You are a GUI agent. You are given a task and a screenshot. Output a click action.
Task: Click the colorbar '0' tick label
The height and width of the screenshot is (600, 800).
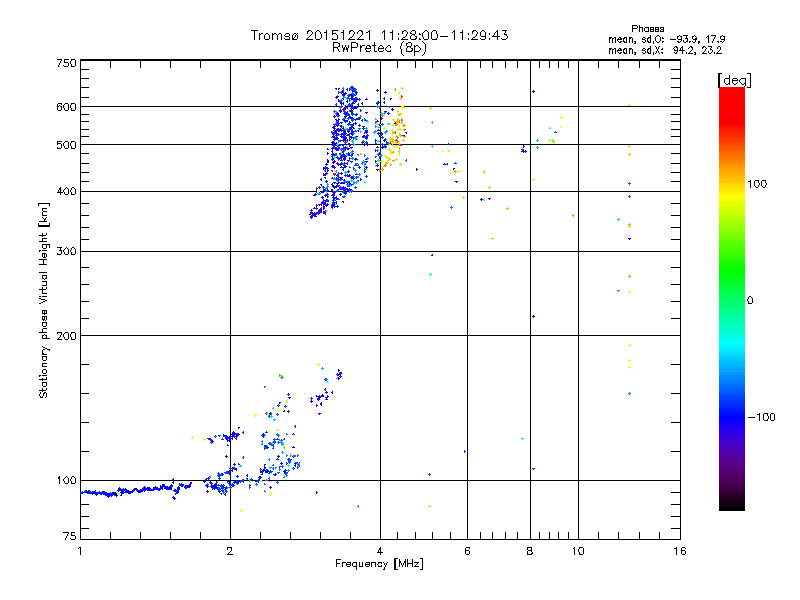[x=750, y=301]
